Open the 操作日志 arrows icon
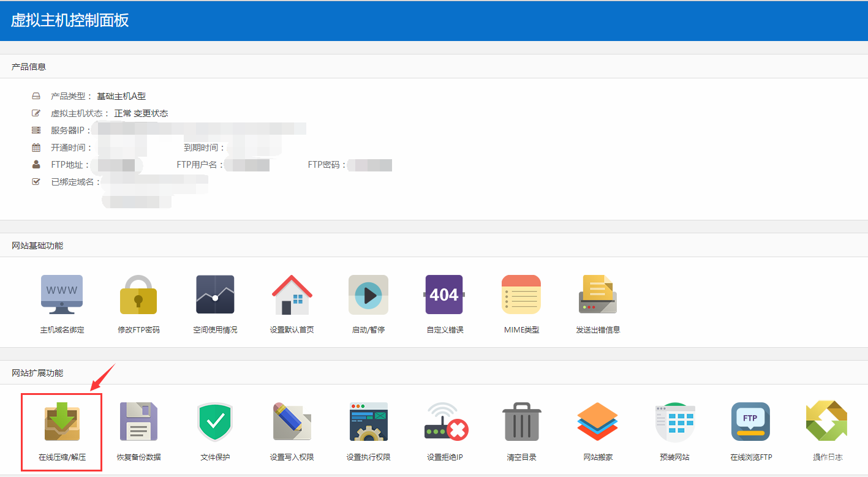 pyautogui.click(x=826, y=422)
